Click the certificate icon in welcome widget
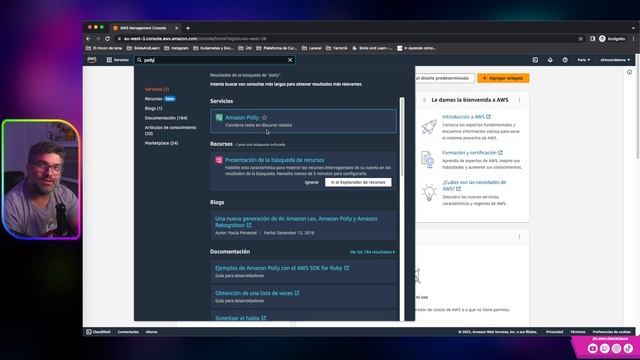 [428, 159]
